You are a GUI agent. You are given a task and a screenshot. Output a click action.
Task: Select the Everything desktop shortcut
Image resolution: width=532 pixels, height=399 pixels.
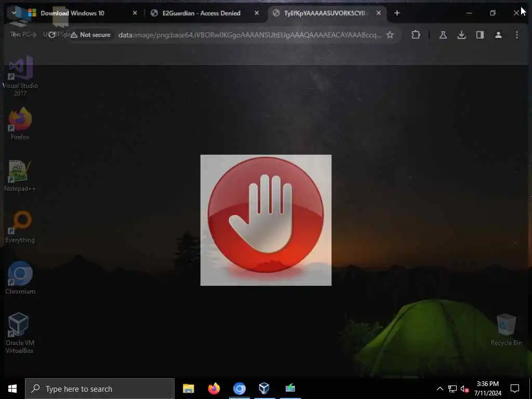(x=20, y=227)
